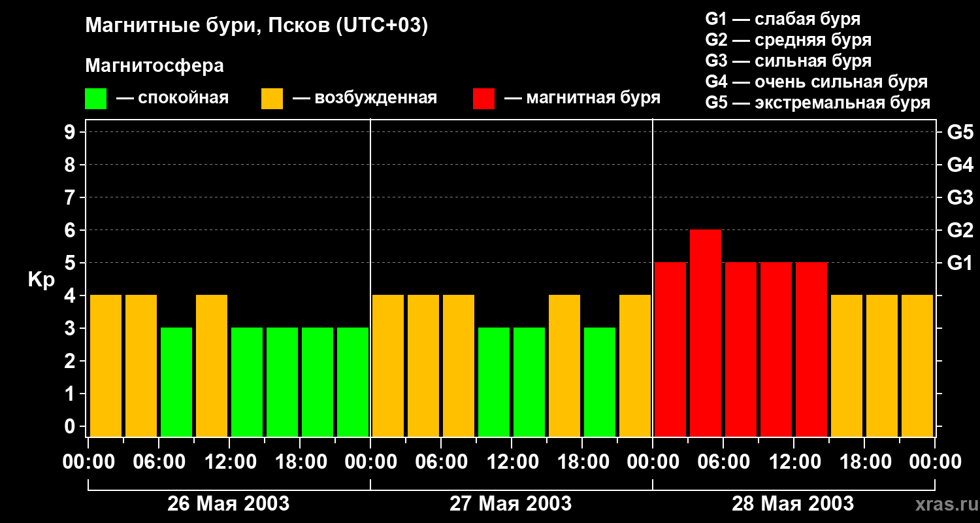Viewport: 980px width, 523px height.
Task: Click the '18:00' time label of 26 Мая
Action: [300, 462]
